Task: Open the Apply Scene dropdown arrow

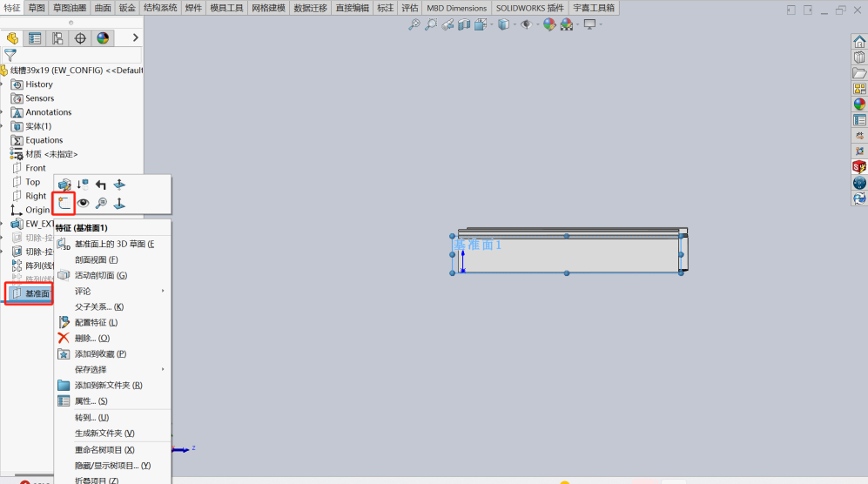Action: coord(577,24)
